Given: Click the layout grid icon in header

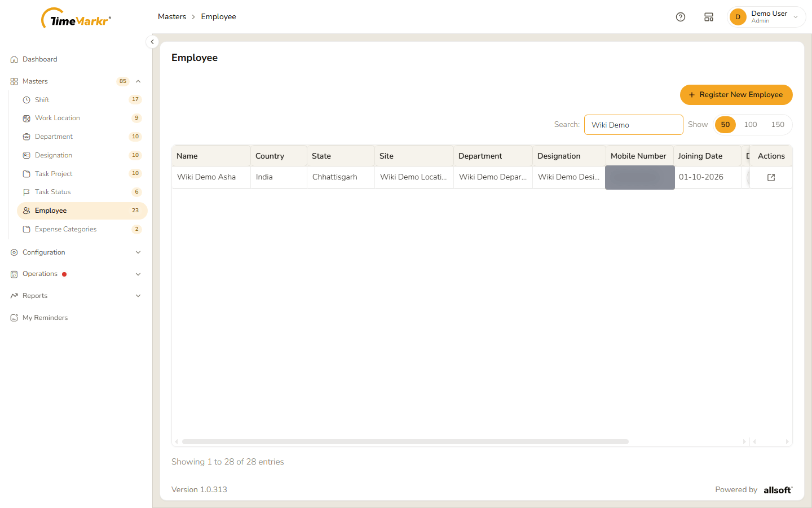Looking at the screenshot, I should point(709,17).
